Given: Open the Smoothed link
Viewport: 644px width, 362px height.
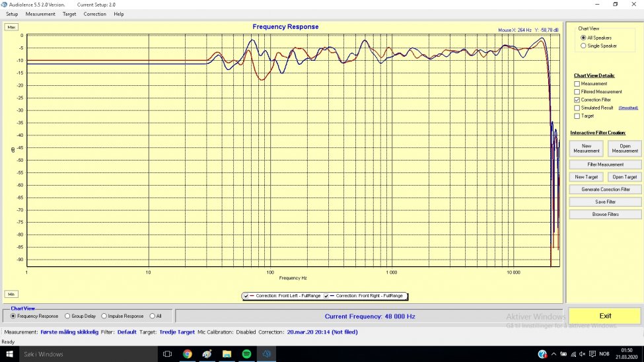Looking at the screenshot, I should pos(628,108).
